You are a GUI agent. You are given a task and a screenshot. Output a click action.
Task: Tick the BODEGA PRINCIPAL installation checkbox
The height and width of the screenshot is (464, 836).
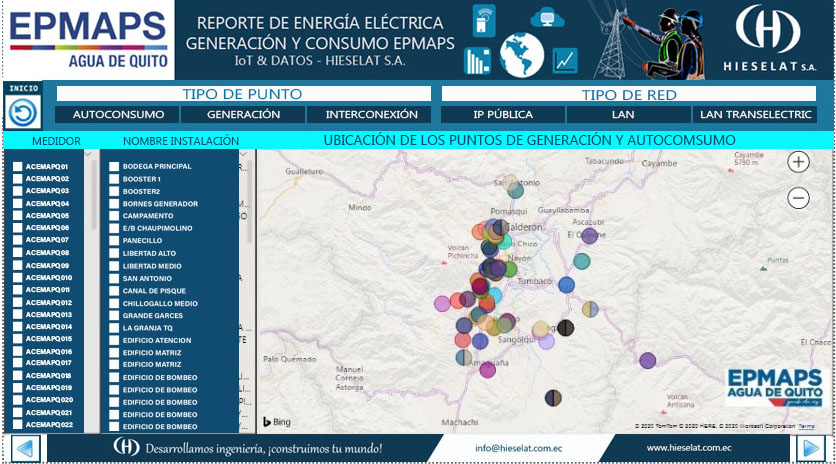coord(114,166)
